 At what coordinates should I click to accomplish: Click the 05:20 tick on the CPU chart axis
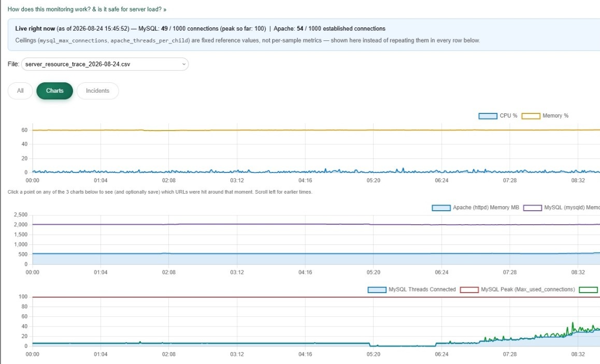tap(374, 181)
